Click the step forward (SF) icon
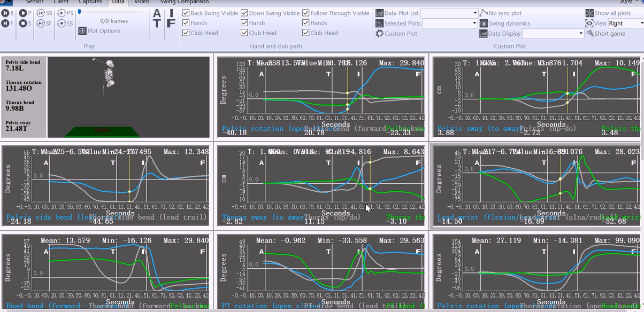The width and height of the screenshot is (644, 312). [x=40, y=24]
